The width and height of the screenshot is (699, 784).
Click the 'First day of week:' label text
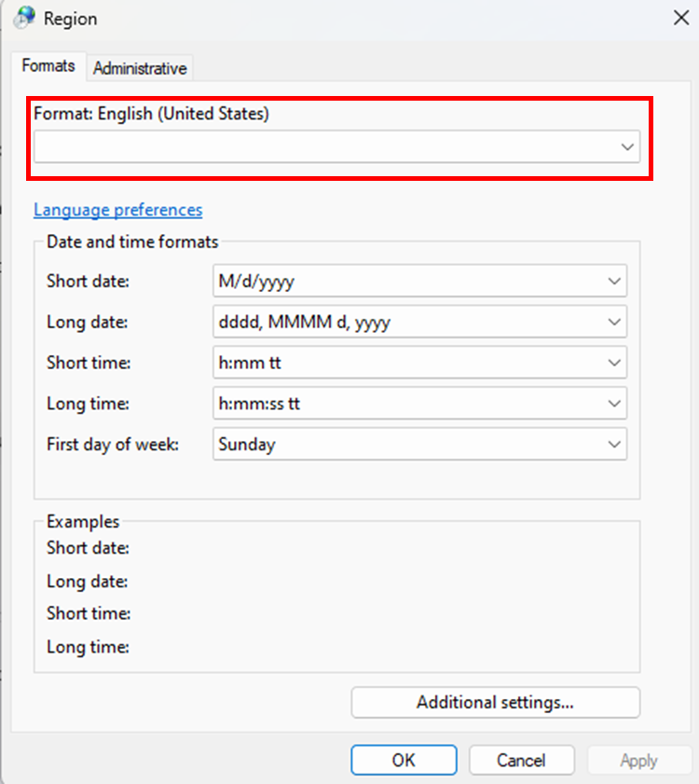click(x=112, y=445)
